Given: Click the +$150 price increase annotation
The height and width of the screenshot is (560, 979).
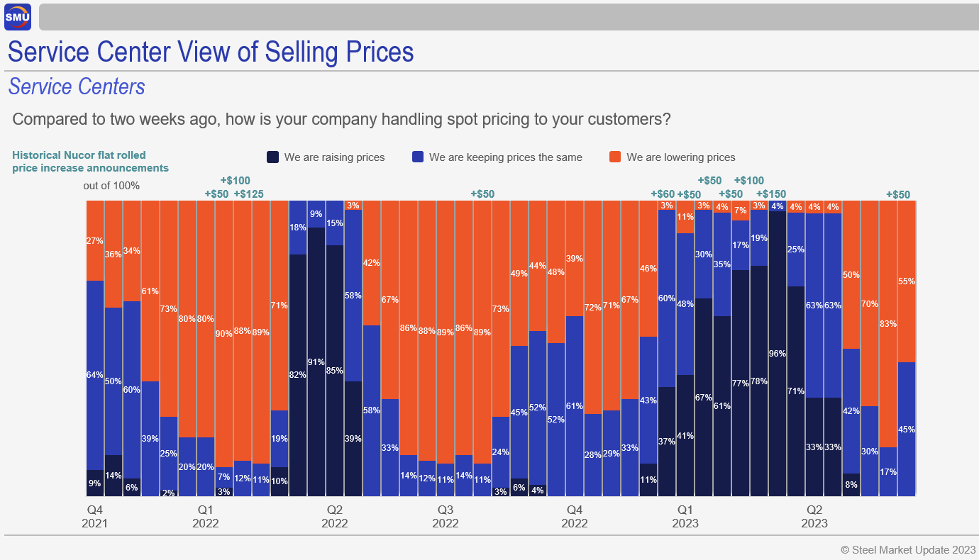Looking at the screenshot, I should click(771, 194).
